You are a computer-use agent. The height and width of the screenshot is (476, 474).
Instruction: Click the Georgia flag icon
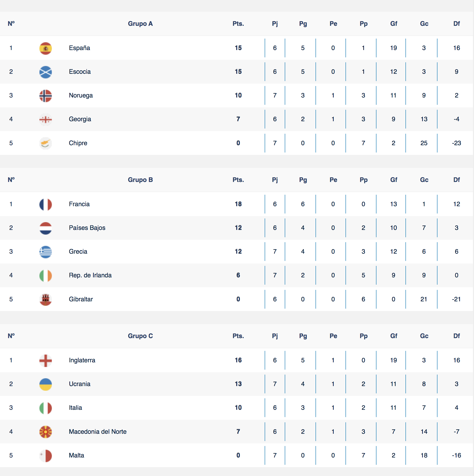pyautogui.click(x=45, y=119)
